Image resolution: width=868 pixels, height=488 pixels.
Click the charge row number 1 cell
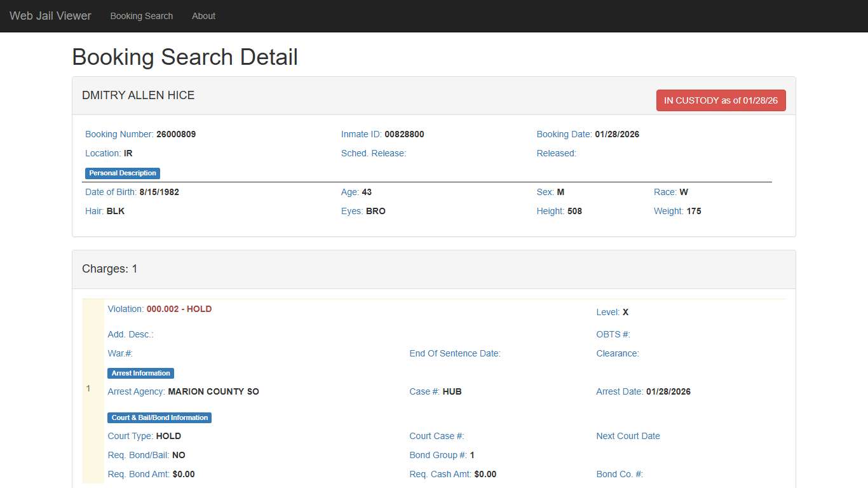point(89,388)
